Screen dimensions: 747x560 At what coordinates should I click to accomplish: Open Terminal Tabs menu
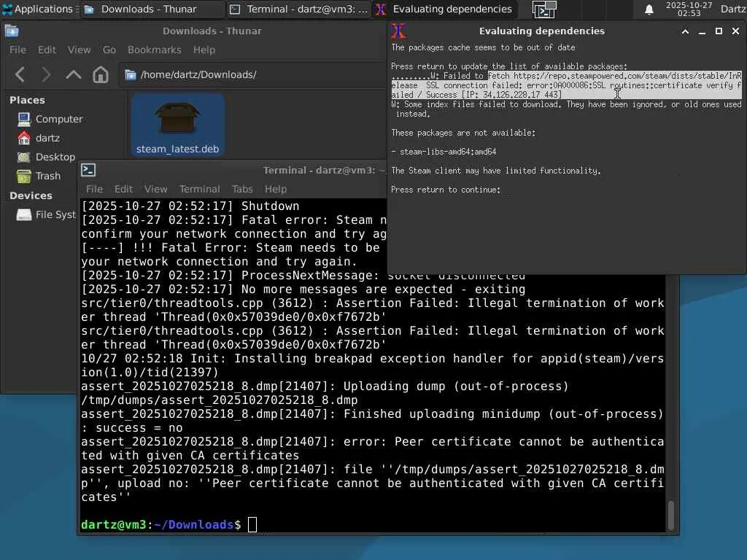(x=242, y=189)
